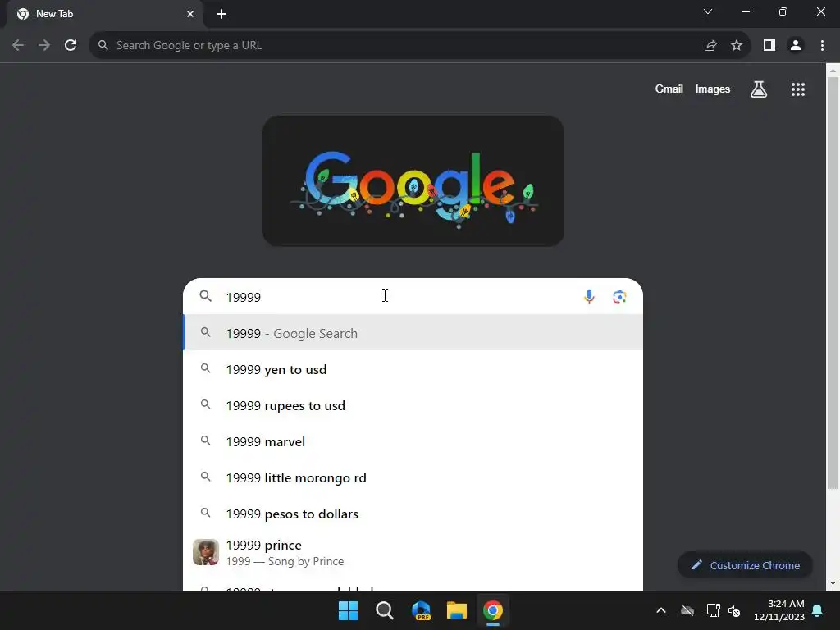Screen dimensions: 840x630
Task: Click the scrollbar down arrow
Action: pyautogui.click(x=833, y=583)
